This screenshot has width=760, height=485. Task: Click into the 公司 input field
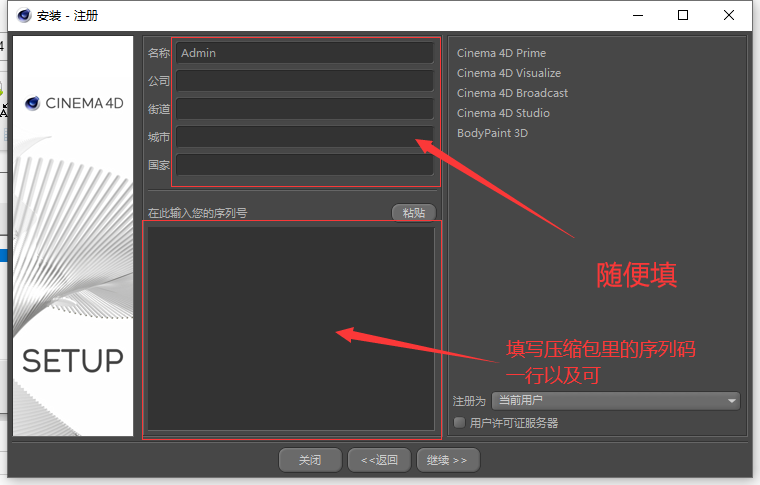click(305, 81)
